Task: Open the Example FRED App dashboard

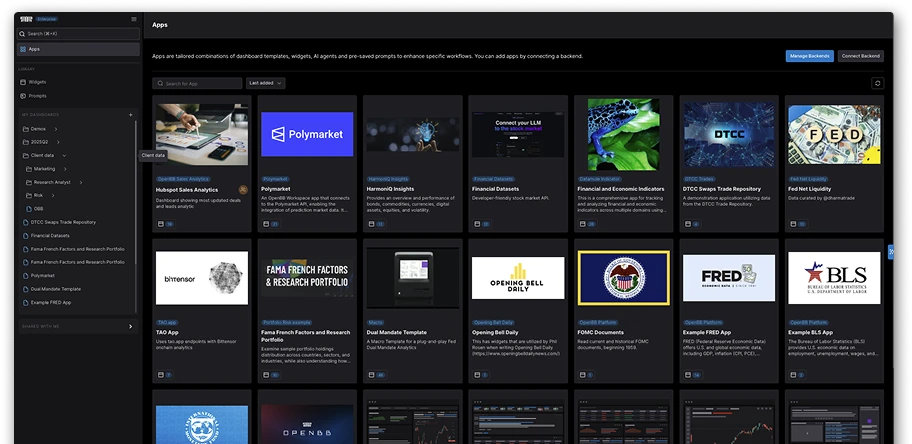Action: click(x=52, y=301)
